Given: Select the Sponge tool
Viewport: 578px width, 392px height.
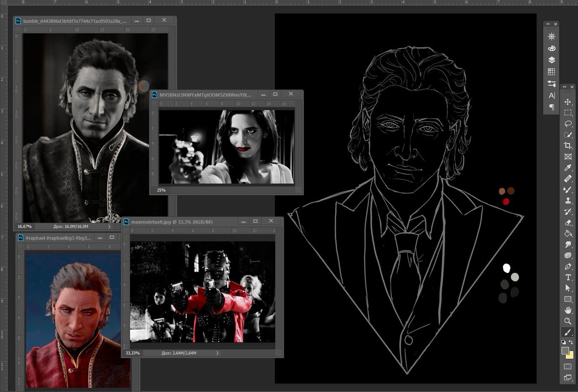Looking at the screenshot, I should [567, 256].
